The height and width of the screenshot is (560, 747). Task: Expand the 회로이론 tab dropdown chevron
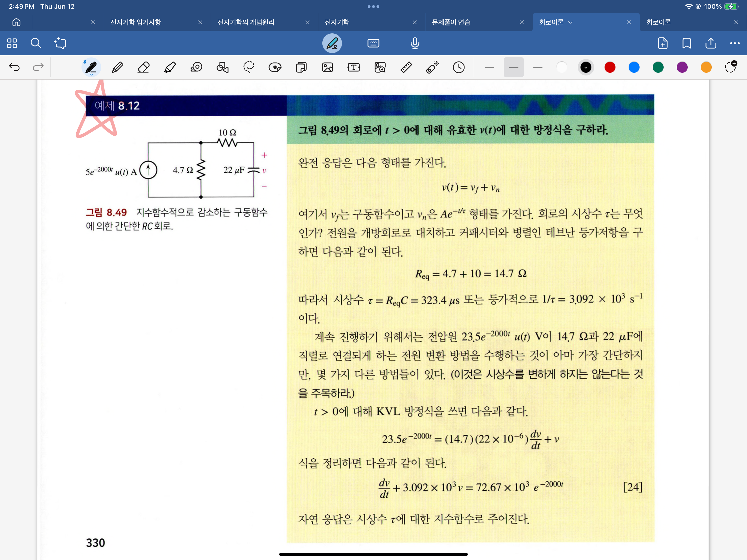pos(571,22)
